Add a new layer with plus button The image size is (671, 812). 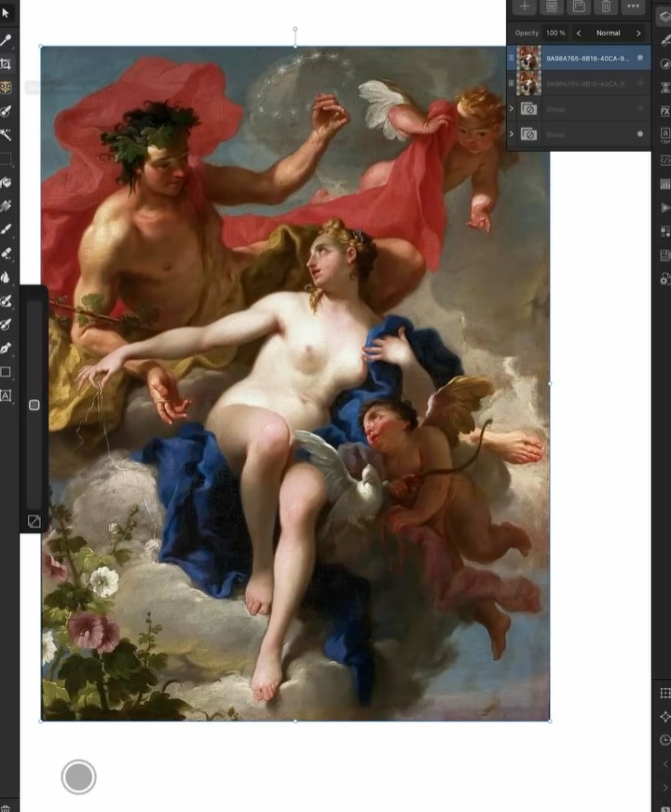(525, 7)
